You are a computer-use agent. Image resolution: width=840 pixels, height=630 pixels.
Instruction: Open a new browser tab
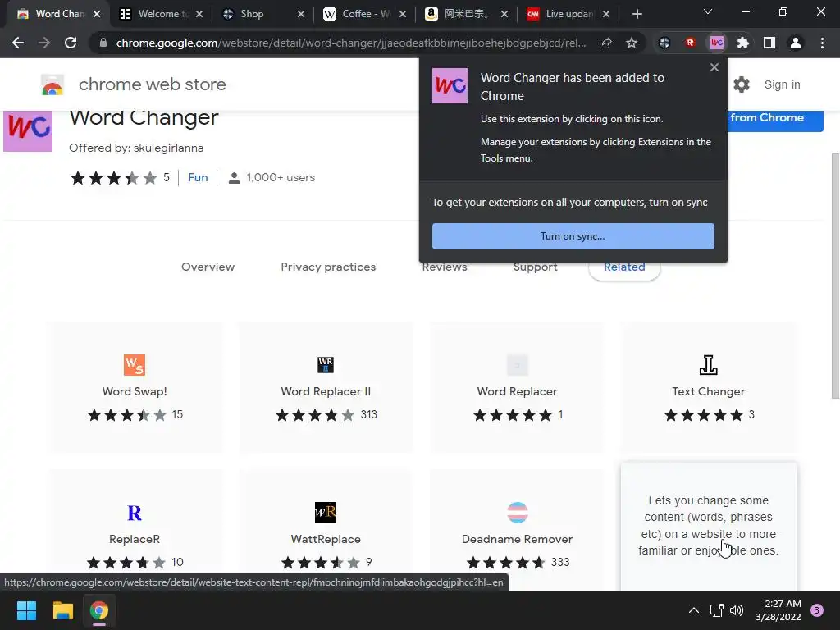[637, 14]
